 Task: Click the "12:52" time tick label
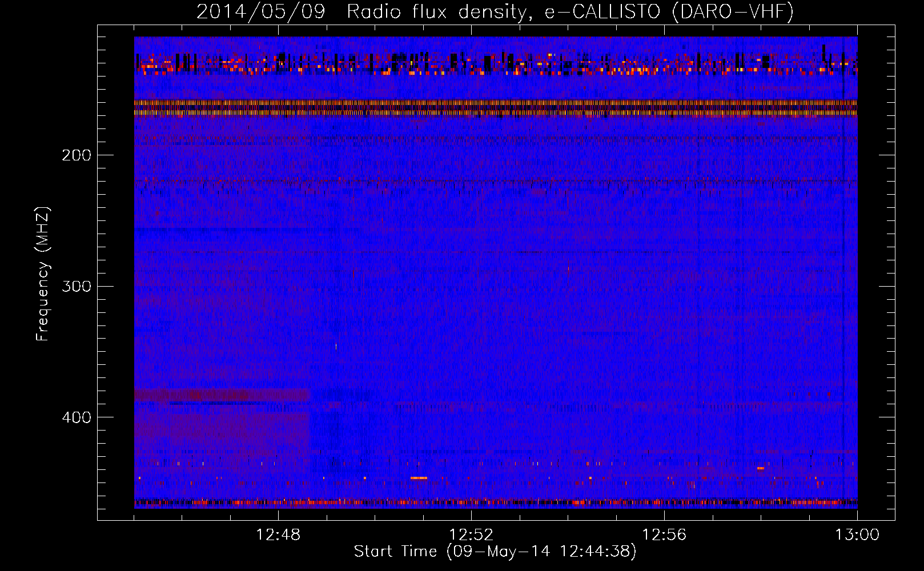(x=471, y=535)
